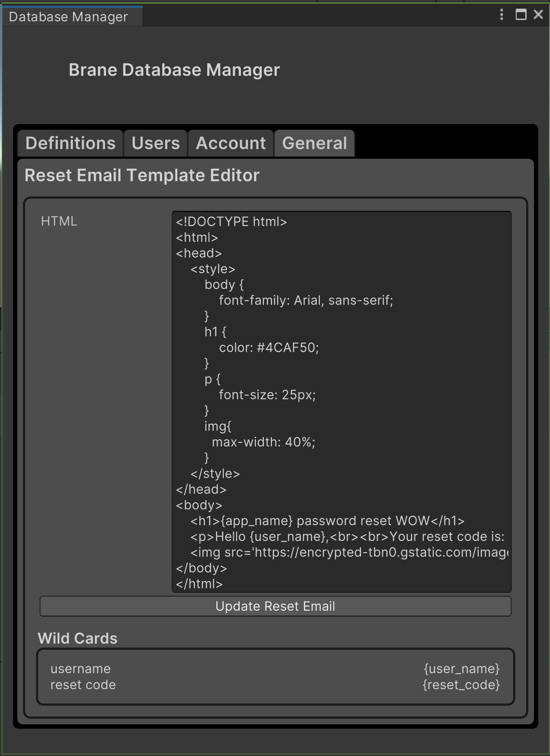This screenshot has width=550, height=756.
Task: Click the {user_name} wildcard value
Action: tap(462, 668)
